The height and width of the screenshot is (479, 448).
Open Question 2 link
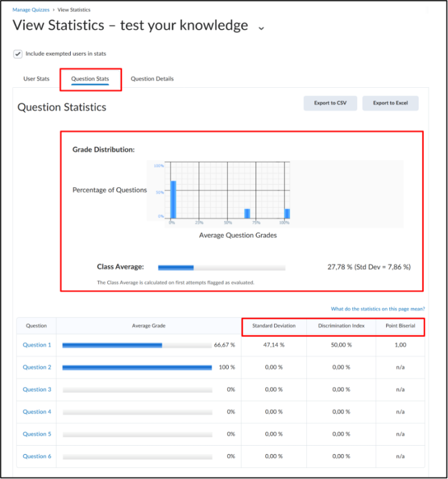[37, 367]
